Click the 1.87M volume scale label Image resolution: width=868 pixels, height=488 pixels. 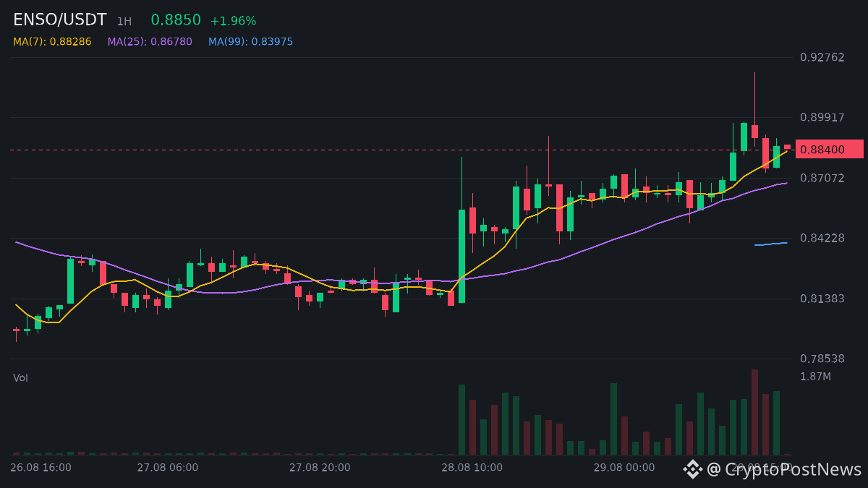815,377
